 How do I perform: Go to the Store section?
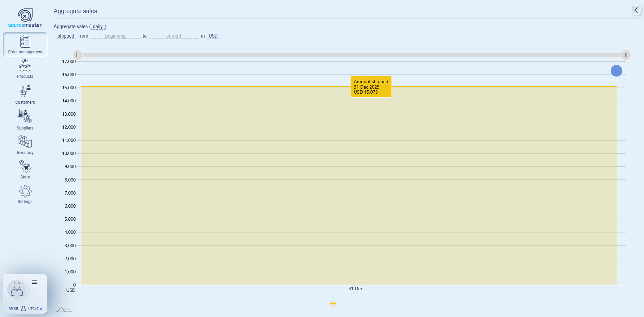[x=25, y=169]
